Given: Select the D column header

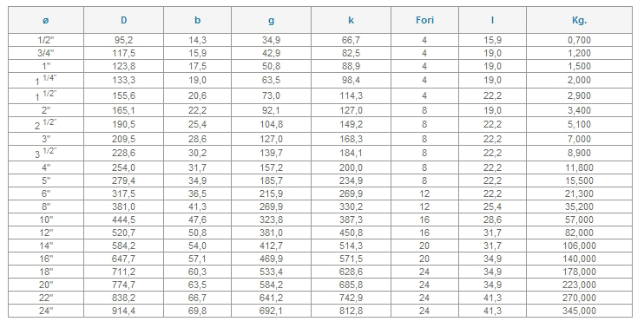Looking at the screenshot, I should pyautogui.click(x=123, y=20).
